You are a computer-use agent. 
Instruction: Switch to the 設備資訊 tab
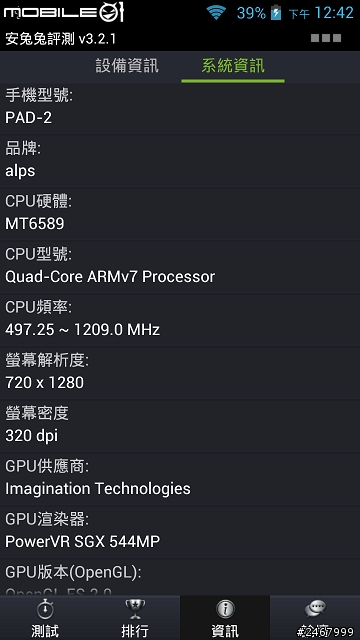[127, 66]
